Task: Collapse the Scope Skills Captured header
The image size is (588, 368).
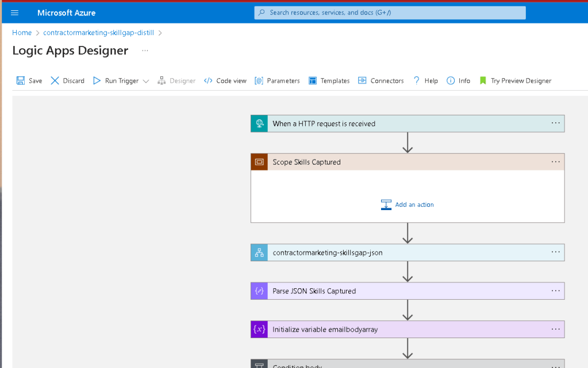Action: (408, 162)
